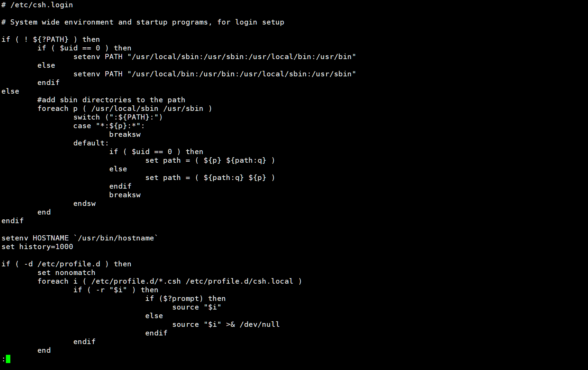Click the "#add sbin directories to the path" comment
Viewport: 588px width, 370px height.
coord(111,100)
